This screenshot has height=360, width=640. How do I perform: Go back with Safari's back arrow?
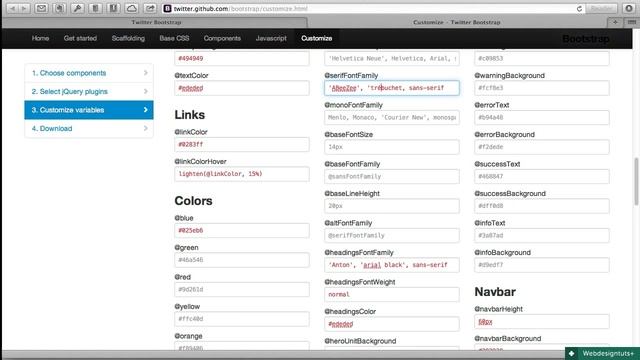point(12,8)
